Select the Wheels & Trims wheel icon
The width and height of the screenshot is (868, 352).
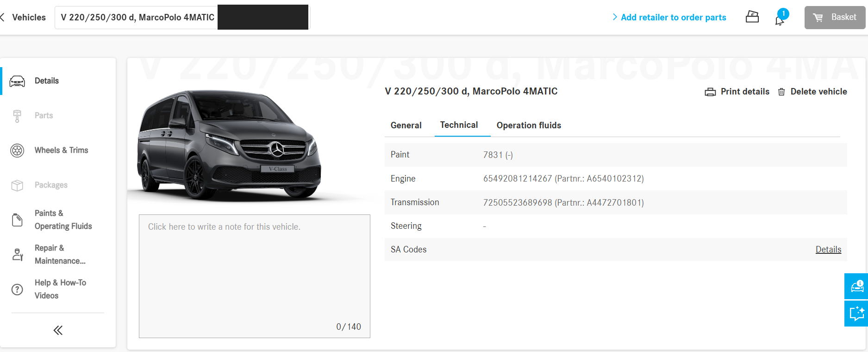(x=17, y=151)
